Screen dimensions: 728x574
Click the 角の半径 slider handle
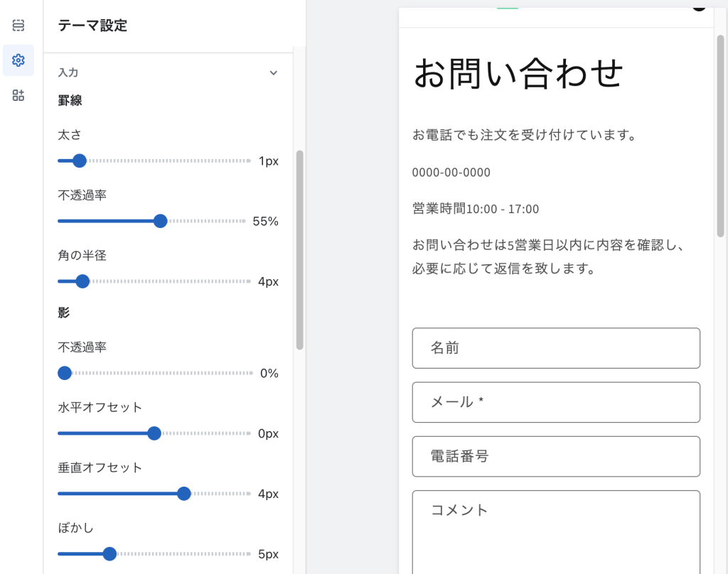tap(83, 281)
